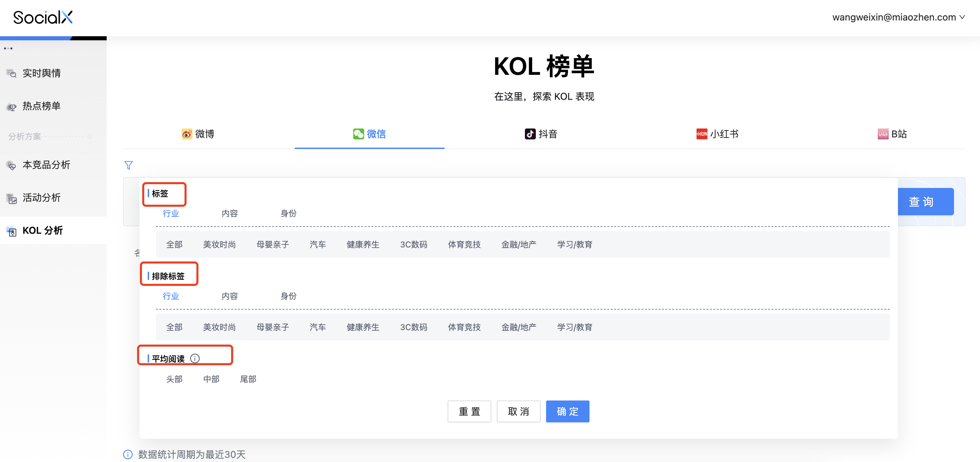Viewport: 980px width, 462px height.
Task: Exclude 健康养生 in 排除标签 options
Action: (363, 327)
